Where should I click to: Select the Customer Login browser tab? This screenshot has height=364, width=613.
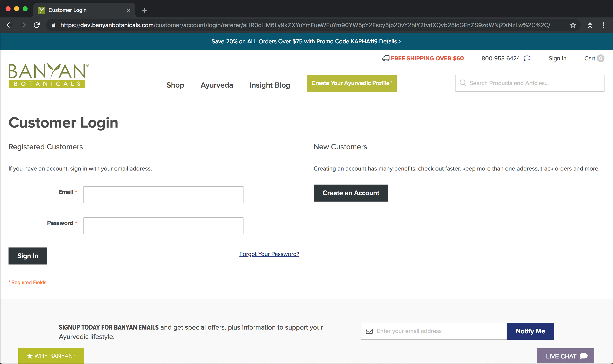pyautogui.click(x=84, y=10)
